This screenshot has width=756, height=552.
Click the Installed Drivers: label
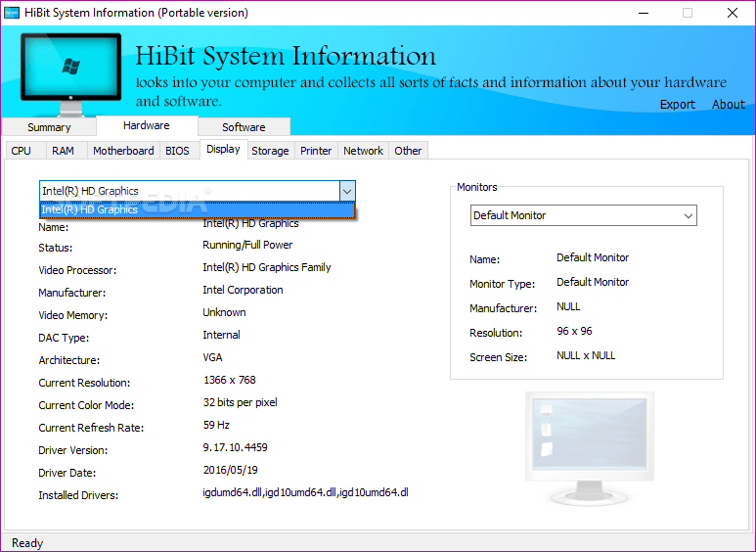click(x=78, y=495)
